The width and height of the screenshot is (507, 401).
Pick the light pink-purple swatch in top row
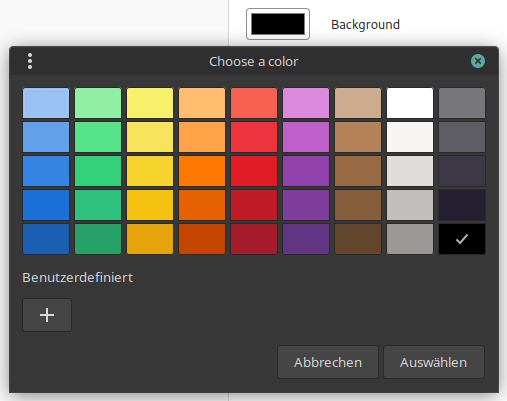tap(306, 103)
